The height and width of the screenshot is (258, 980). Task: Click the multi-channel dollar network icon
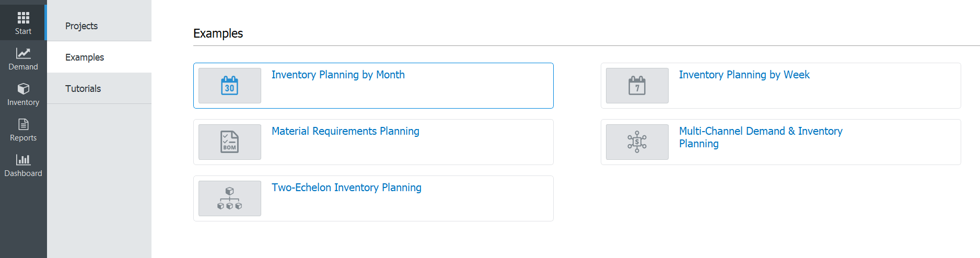pos(637,142)
